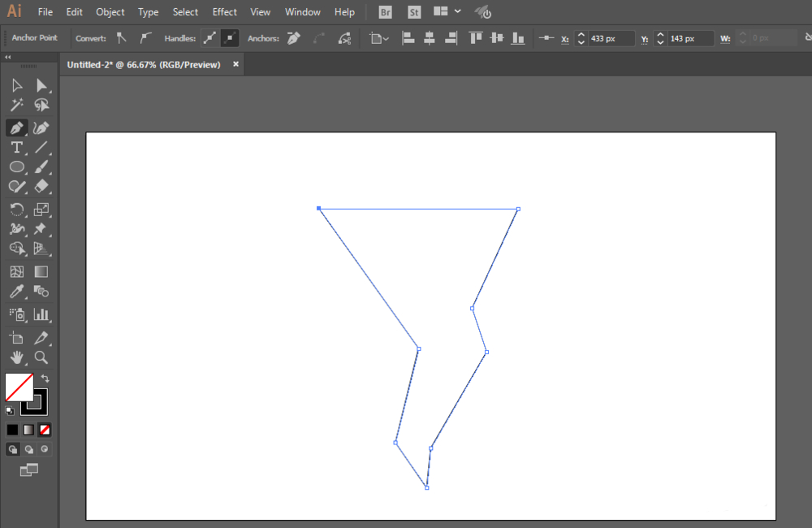This screenshot has width=812, height=528.
Task: Click the X coordinate stepper arrows
Action: pyautogui.click(x=581, y=38)
